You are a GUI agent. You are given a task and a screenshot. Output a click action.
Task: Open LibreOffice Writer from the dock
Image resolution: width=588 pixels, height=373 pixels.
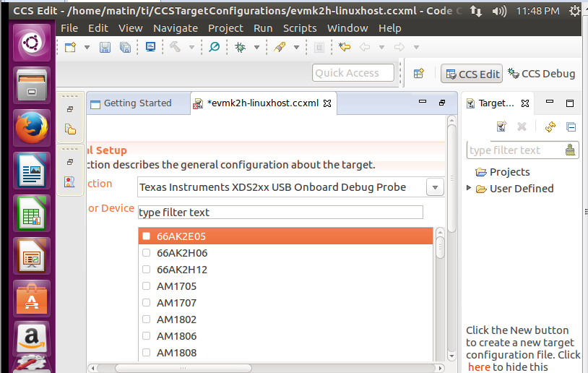coord(32,171)
